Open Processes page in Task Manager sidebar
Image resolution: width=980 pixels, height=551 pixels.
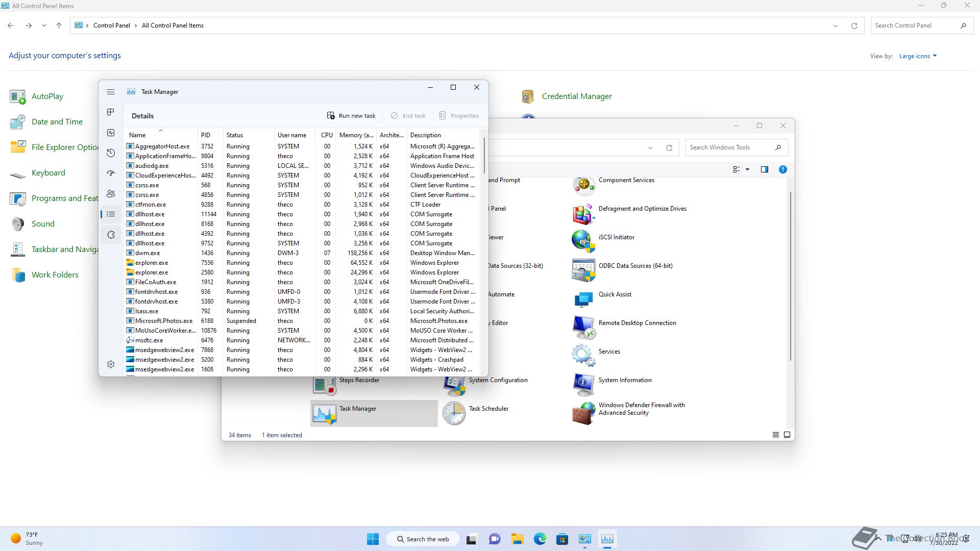pos(111,112)
